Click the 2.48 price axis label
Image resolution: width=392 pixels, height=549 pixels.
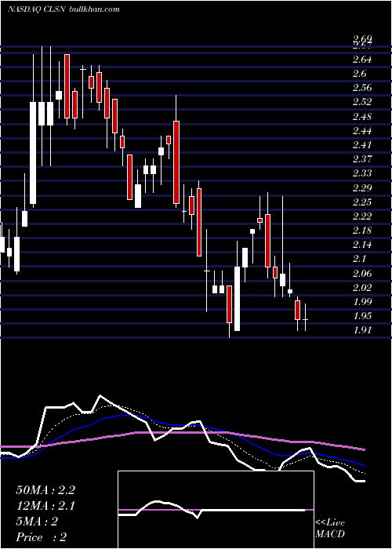pyautogui.click(x=362, y=117)
